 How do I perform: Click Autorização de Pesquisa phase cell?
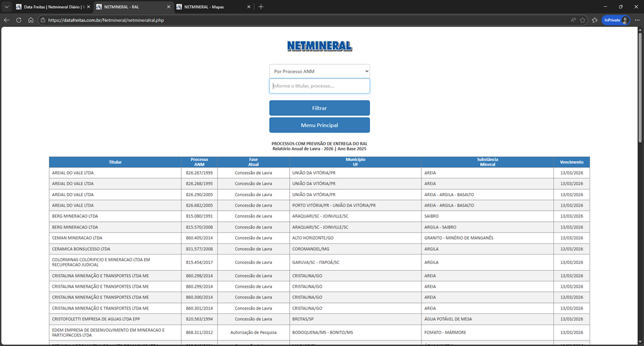click(x=253, y=332)
